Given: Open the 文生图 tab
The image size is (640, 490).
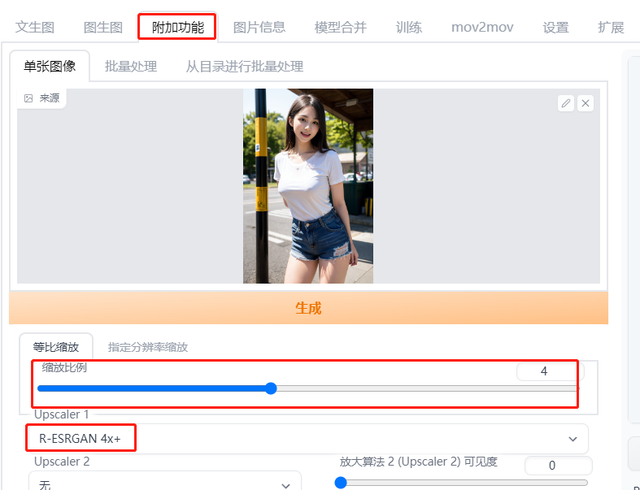Looking at the screenshot, I should [x=35, y=27].
